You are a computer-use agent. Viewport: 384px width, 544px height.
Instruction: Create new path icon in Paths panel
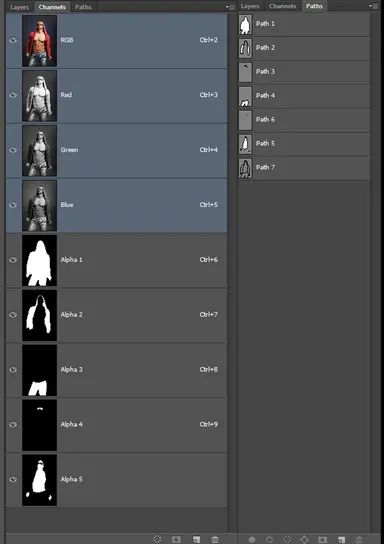point(341,539)
